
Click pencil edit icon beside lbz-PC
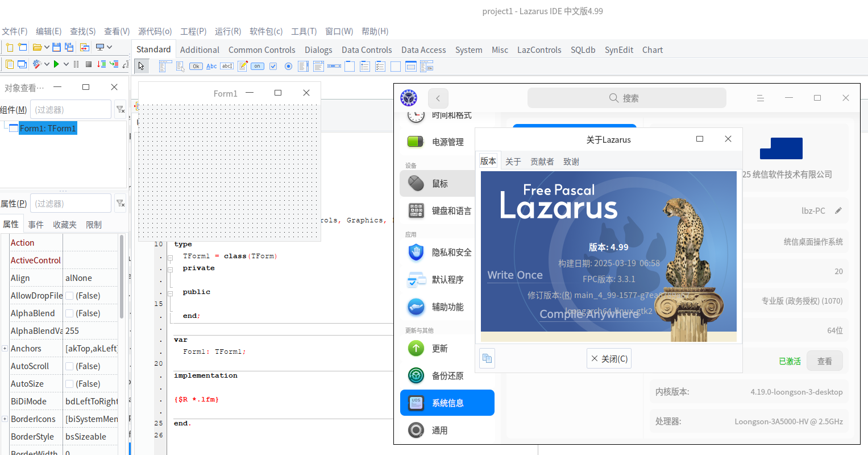click(838, 210)
